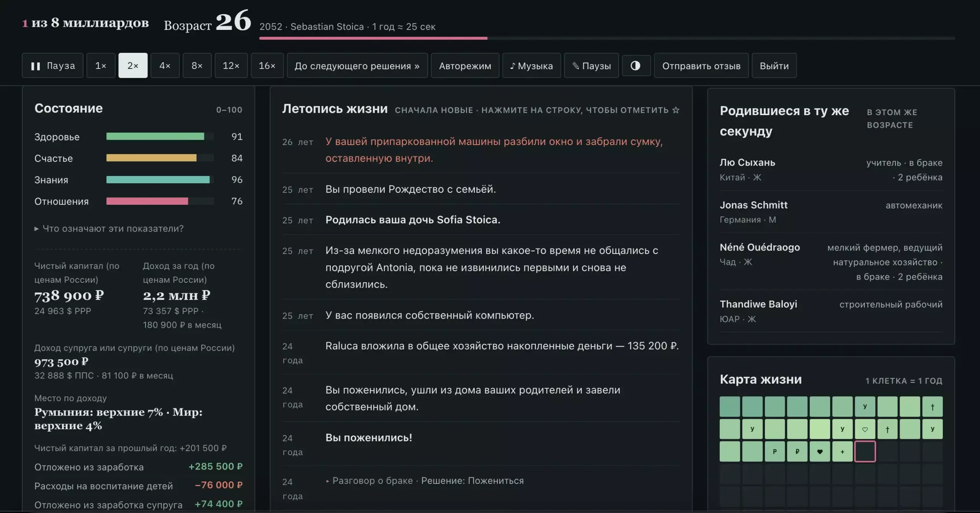
Task: Click the filled heart life map cell
Action: click(x=820, y=451)
